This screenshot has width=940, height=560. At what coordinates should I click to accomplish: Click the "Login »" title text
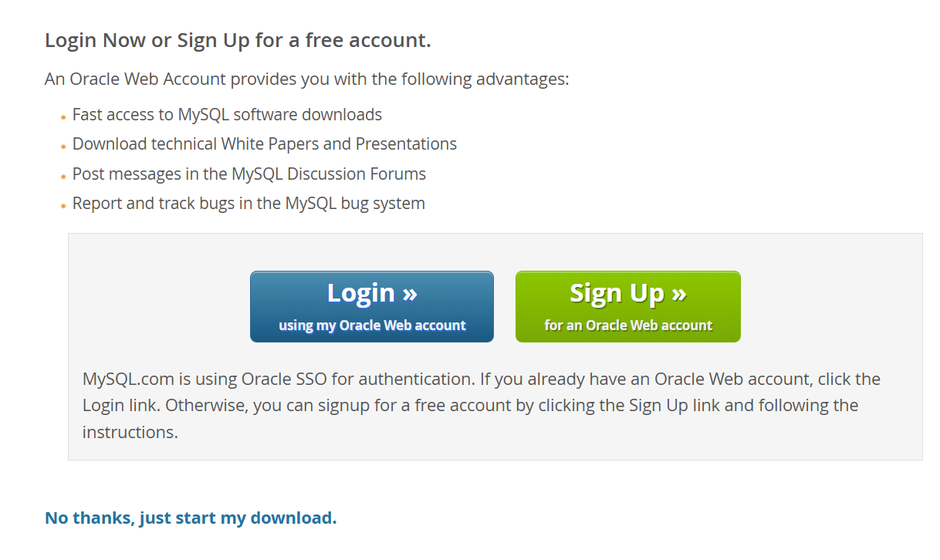point(372,293)
